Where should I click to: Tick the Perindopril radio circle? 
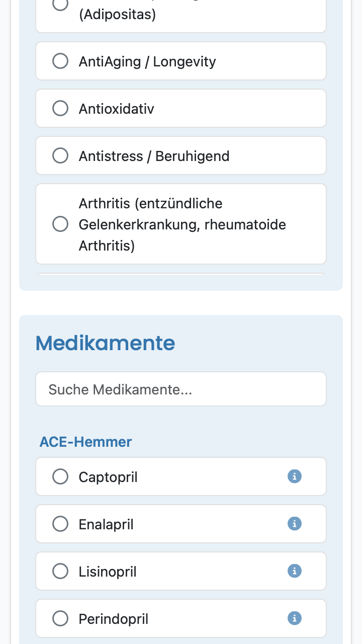coord(60,618)
